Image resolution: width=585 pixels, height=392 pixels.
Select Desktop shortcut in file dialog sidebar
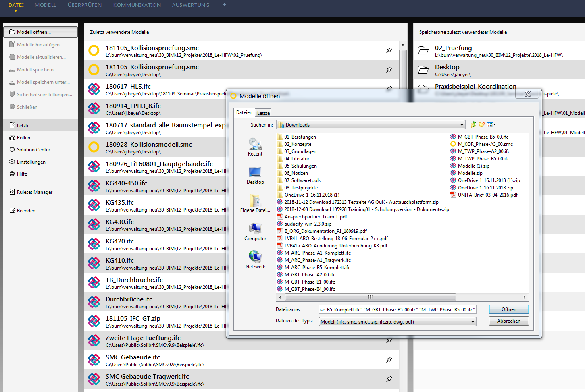pos(255,176)
